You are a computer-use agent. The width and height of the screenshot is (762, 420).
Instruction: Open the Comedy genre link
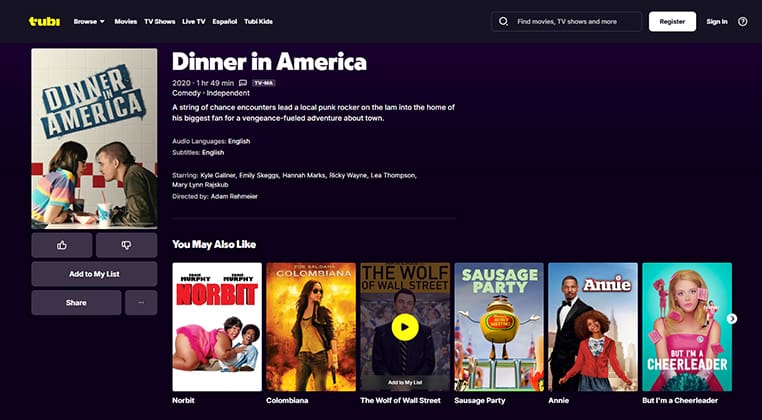[x=186, y=93]
